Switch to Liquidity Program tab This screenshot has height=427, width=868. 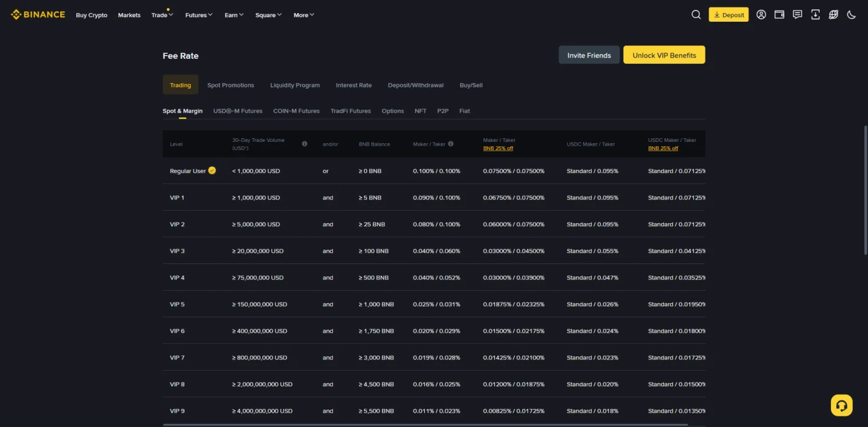pyautogui.click(x=295, y=85)
